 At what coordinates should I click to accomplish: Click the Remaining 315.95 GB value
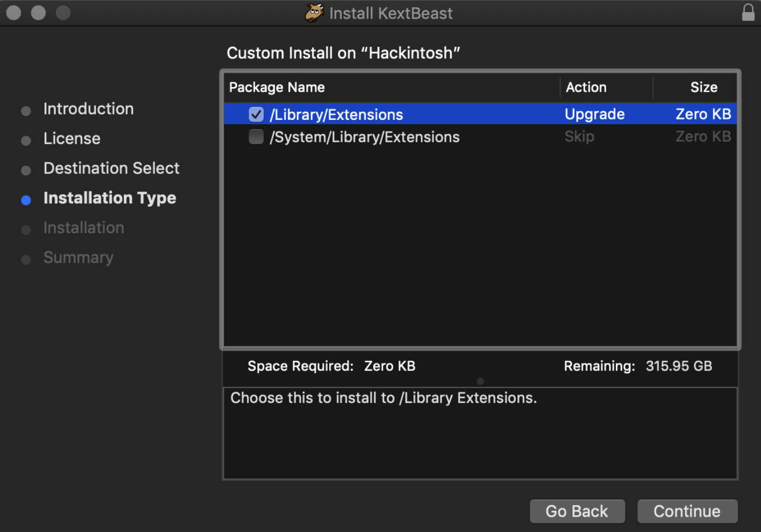tap(679, 366)
